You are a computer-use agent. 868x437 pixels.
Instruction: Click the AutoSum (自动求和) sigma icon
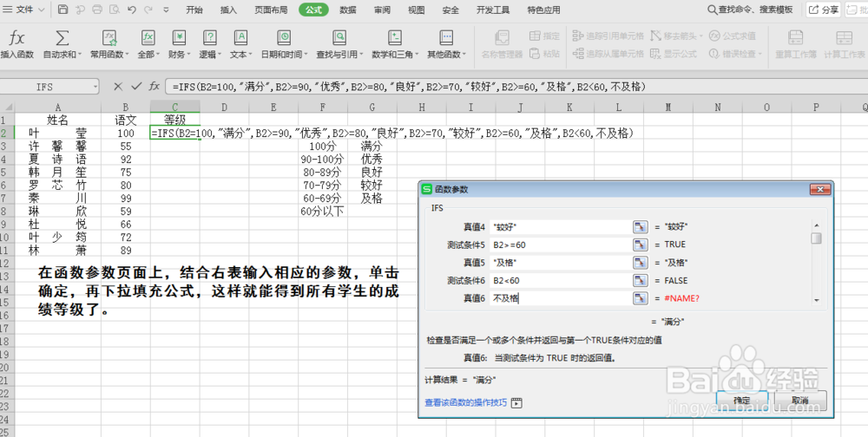[62, 38]
